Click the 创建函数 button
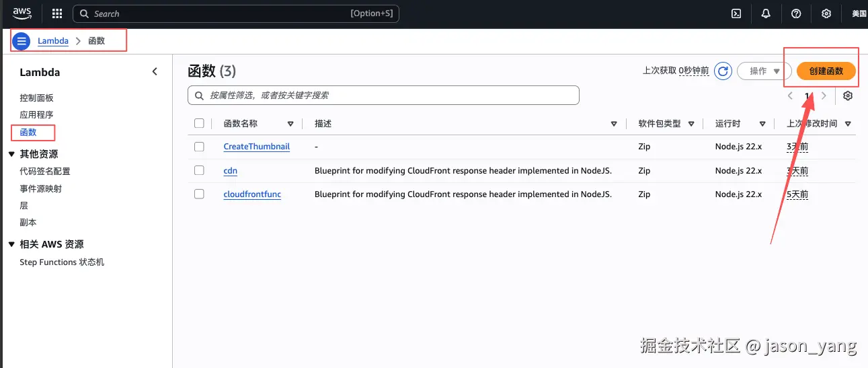The width and height of the screenshot is (868, 368). click(x=826, y=71)
